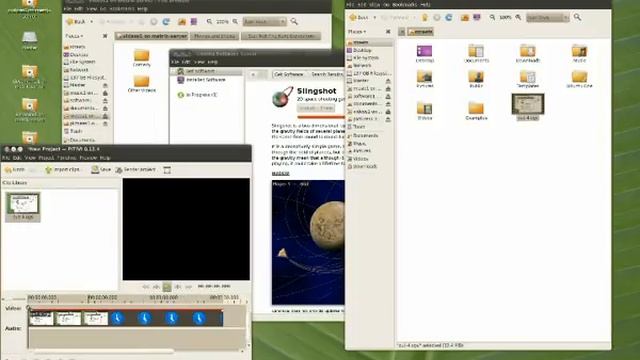Open Back history dropdown in right file browser
Image resolution: width=640 pixels, height=360 pixels.
point(374,18)
